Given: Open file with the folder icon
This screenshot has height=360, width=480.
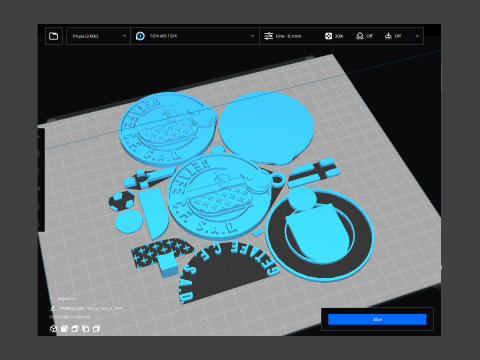Looking at the screenshot, I should (53, 36).
